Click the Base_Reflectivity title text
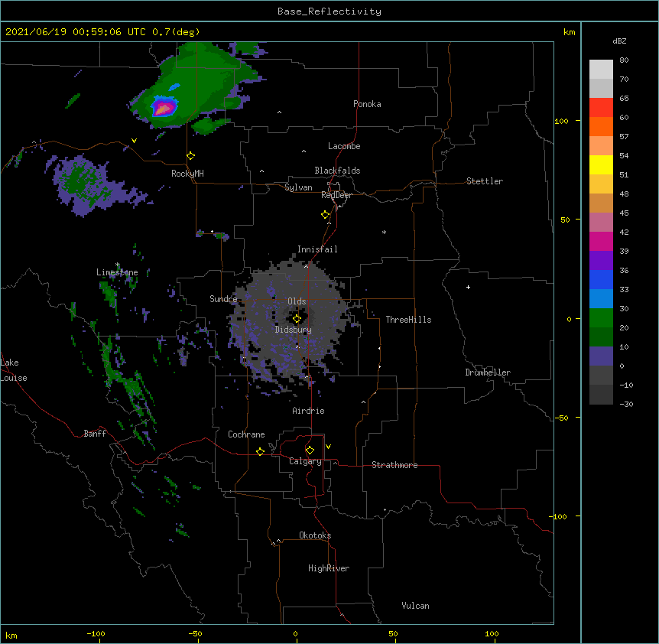This screenshot has width=659, height=644. tap(329, 11)
